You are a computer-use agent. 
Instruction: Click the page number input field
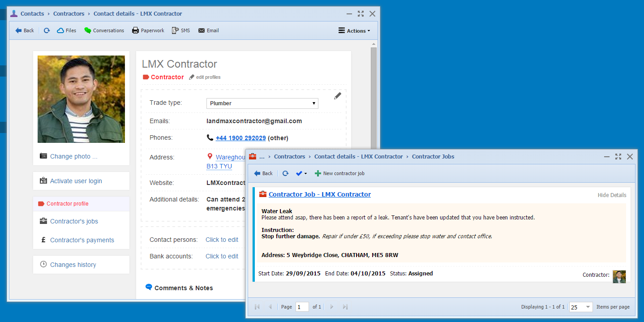point(302,307)
